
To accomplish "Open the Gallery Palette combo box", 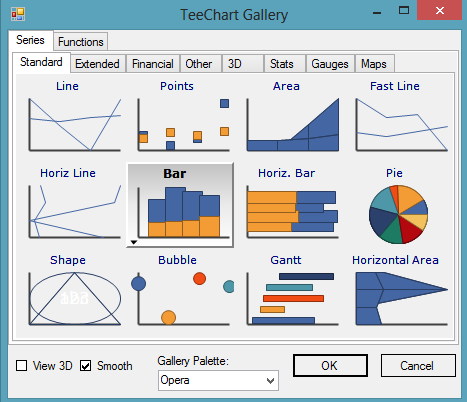I will 218,380.
